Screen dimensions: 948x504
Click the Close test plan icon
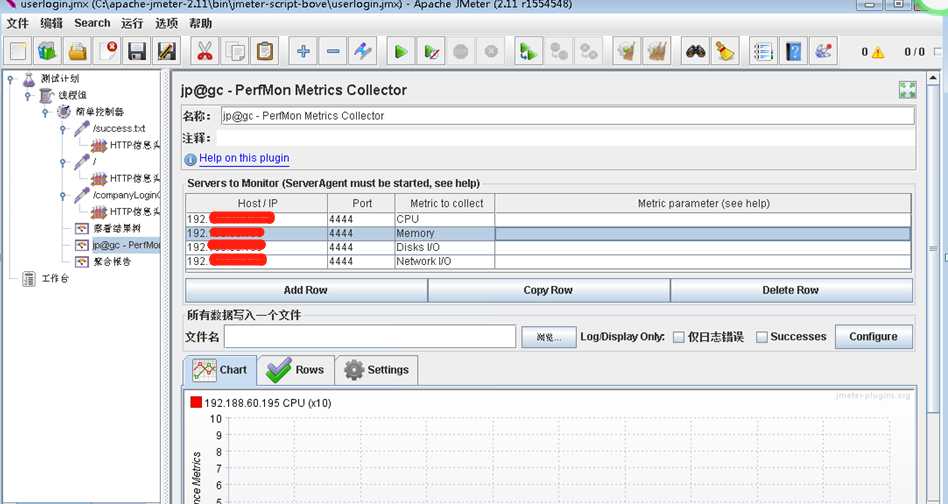pyautogui.click(x=108, y=51)
